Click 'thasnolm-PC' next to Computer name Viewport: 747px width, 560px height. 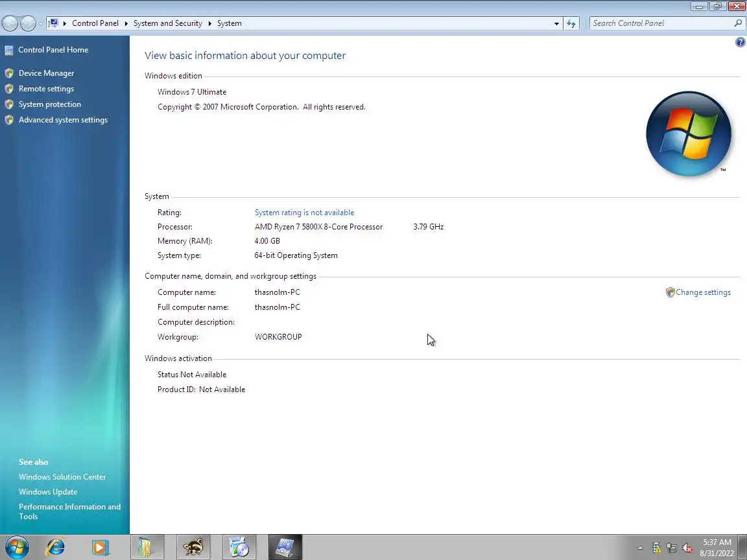tap(278, 292)
